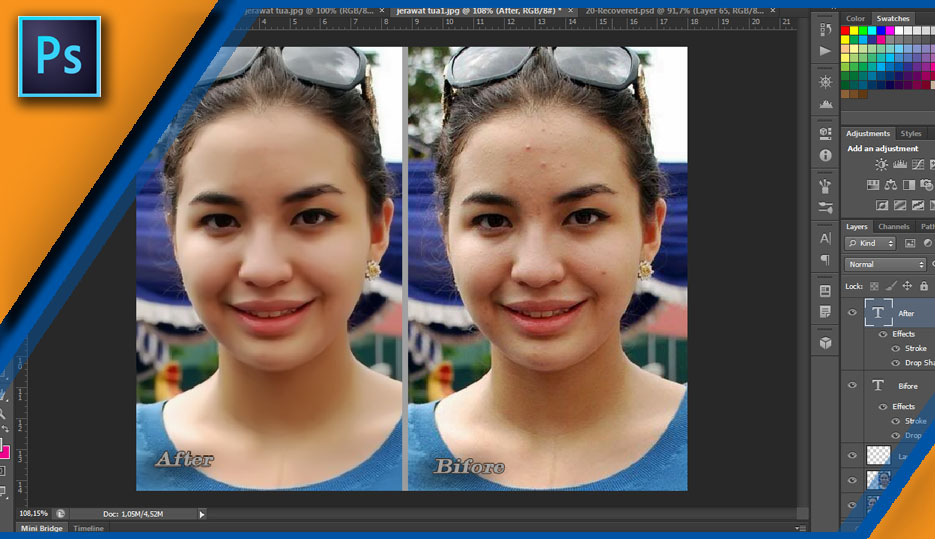935x539 pixels.
Task: Lock all with padlock icon
Action: [924, 286]
